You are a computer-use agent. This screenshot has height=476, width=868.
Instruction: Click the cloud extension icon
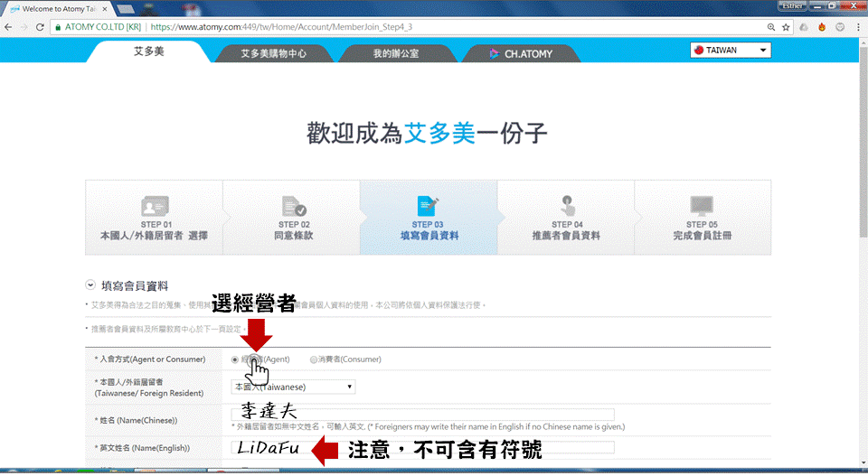804,27
